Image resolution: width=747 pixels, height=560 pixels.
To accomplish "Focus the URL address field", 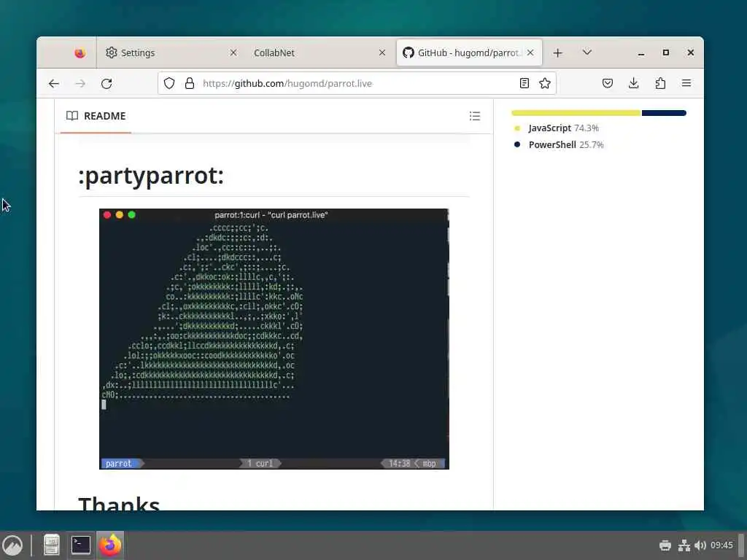I will [x=358, y=83].
